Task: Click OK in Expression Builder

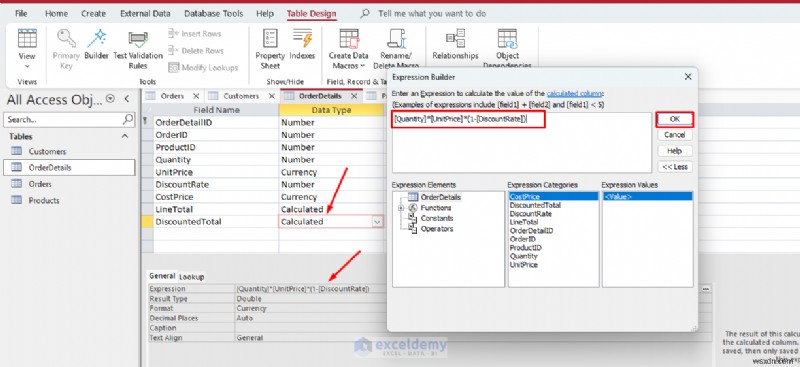Action: 674,119
